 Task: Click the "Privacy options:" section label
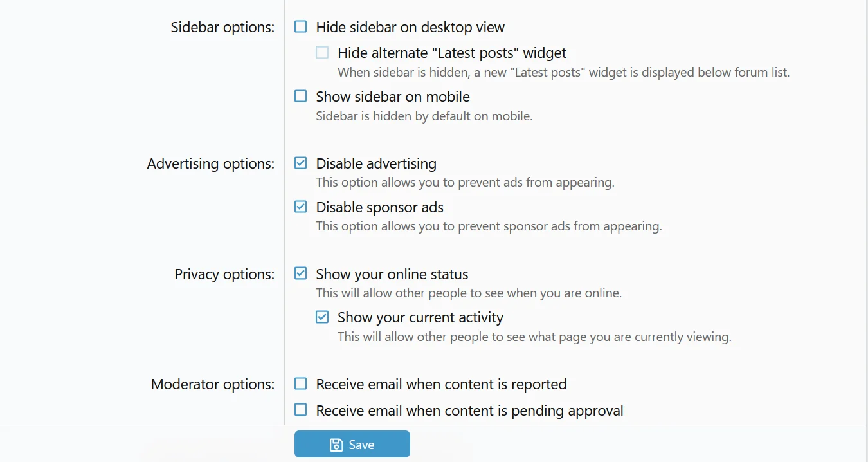[224, 274]
